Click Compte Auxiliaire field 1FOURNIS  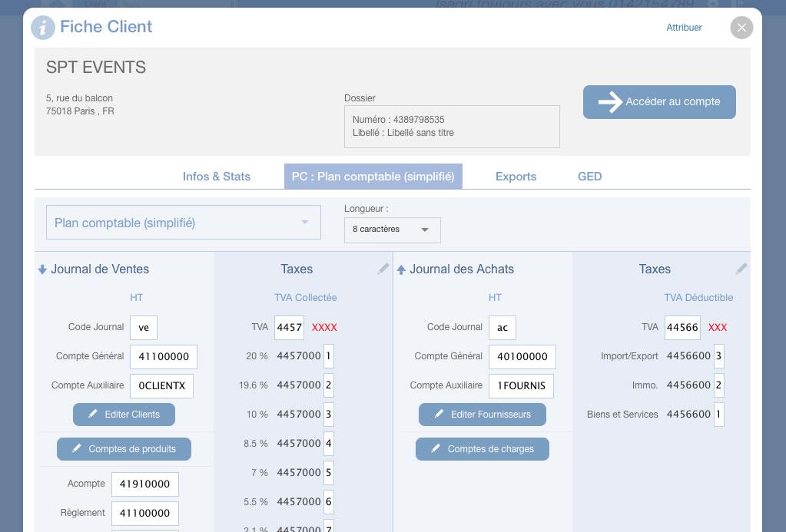tap(522, 385)
